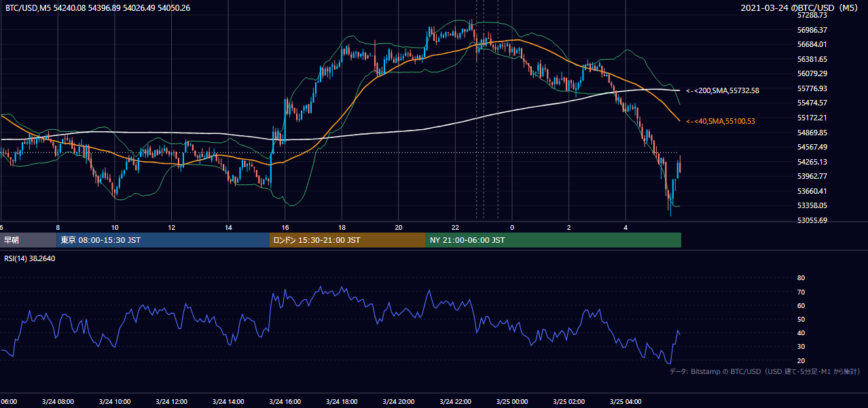This screenshot has width=868, height=408.
Task: Click the RSI(14) 38.2640 indicator label
Action: [x=30, y=258]
